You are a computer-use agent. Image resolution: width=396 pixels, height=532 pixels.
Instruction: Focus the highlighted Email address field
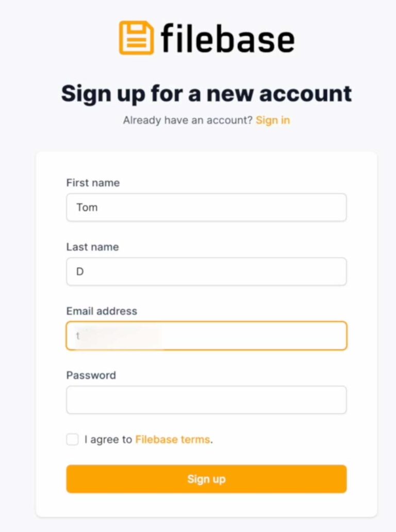tap(206, 335)
